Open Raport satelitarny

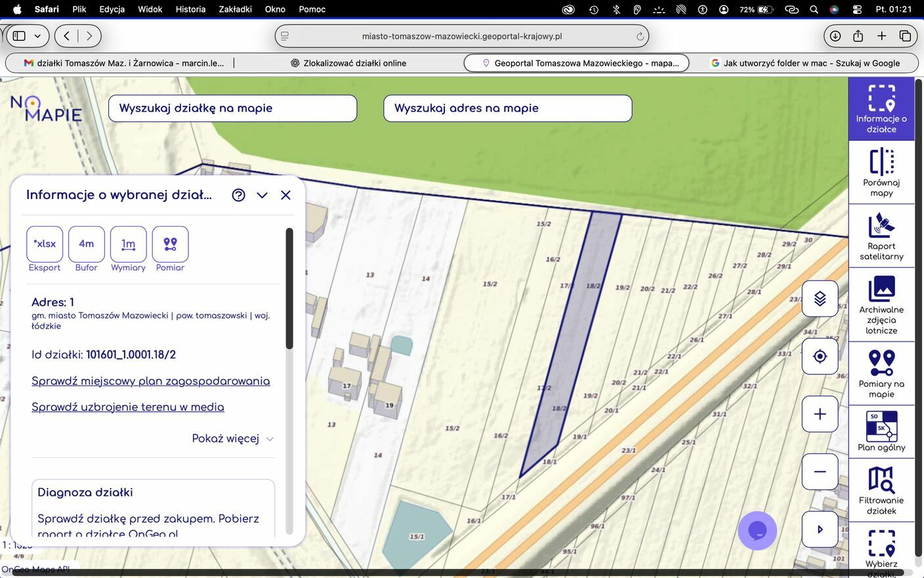coord(881,236)
